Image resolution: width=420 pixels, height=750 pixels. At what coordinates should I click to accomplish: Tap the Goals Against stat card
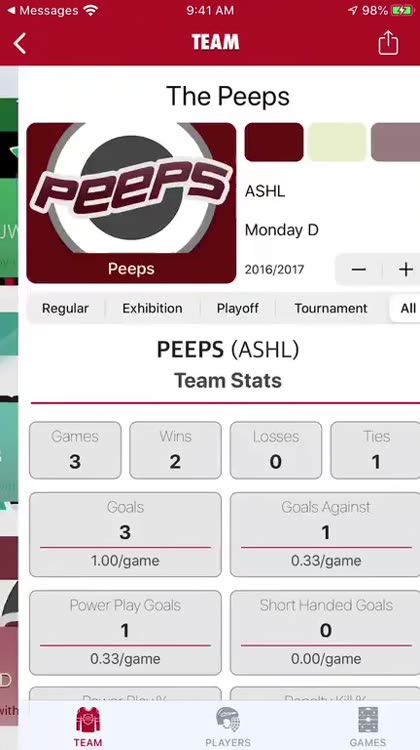pos(326,534)
